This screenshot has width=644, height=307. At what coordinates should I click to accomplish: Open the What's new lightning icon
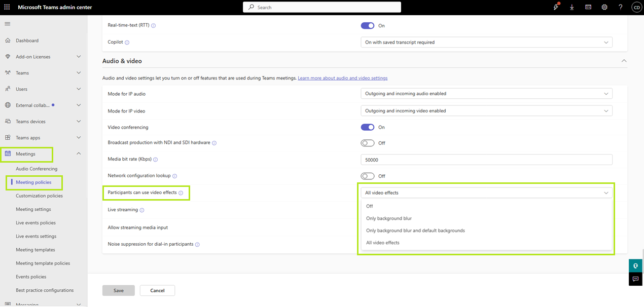(556, 7)
